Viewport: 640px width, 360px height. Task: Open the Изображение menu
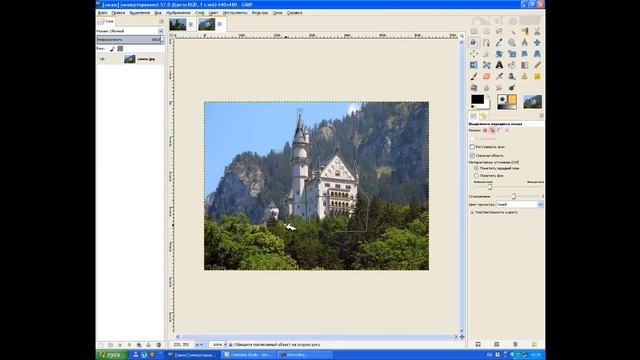[x=178, y=13]
